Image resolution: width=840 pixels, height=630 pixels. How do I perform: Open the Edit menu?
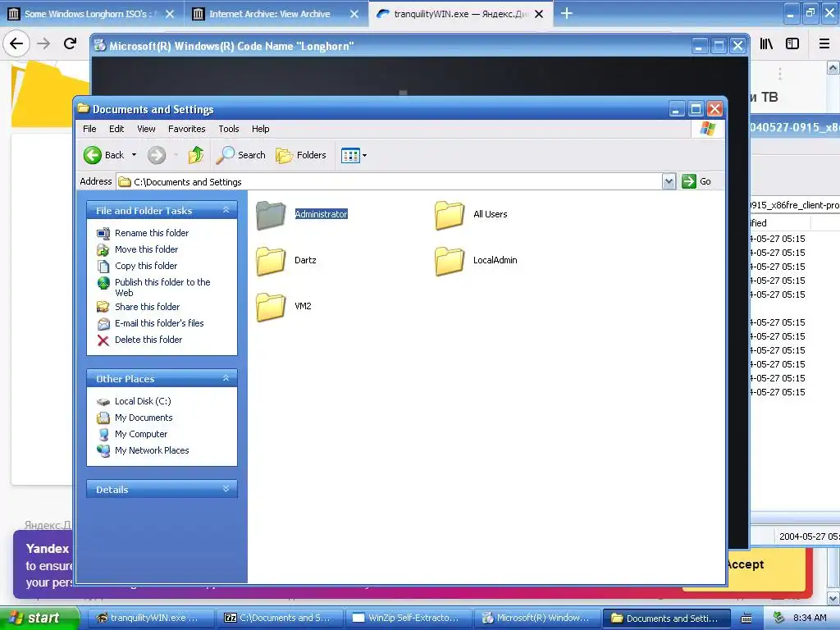(x=116, y=129)
